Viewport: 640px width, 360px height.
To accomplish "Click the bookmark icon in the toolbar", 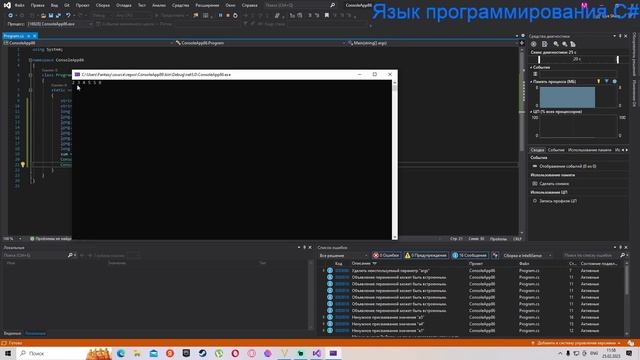I will click(x=327, y=15).
